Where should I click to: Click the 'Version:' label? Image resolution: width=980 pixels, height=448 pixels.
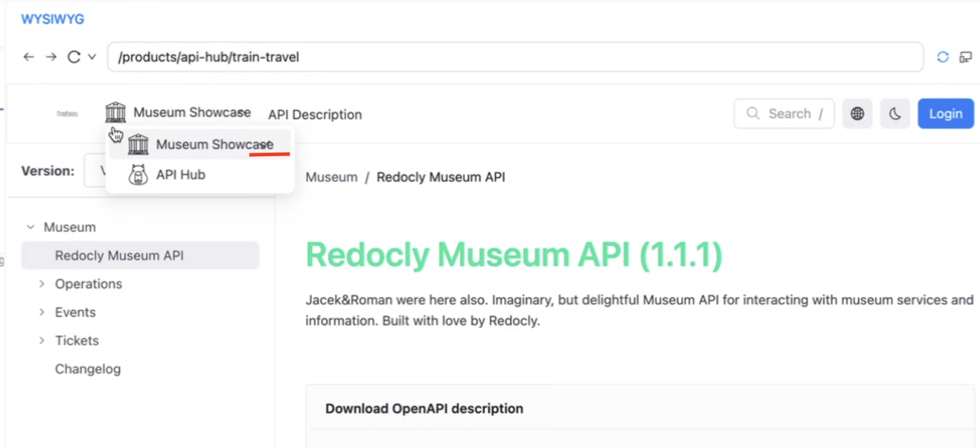pos(48,171)
